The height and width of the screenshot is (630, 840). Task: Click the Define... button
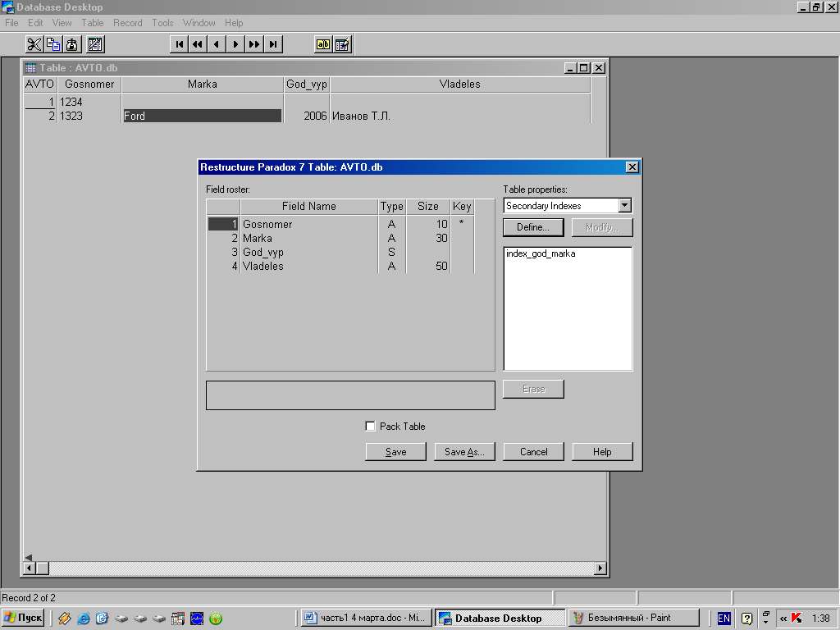click(533, 227)
